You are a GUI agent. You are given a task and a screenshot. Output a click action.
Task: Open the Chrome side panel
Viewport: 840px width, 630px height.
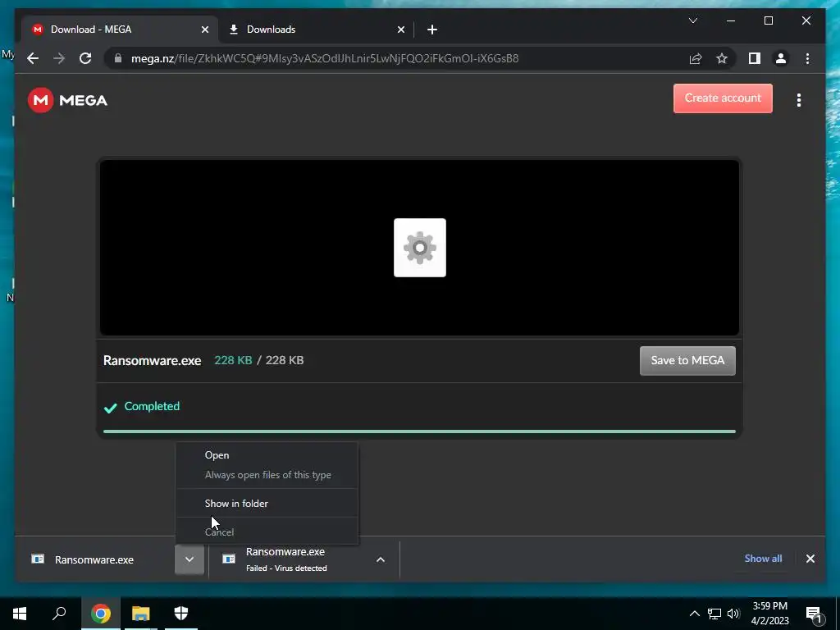click(755, 58)
